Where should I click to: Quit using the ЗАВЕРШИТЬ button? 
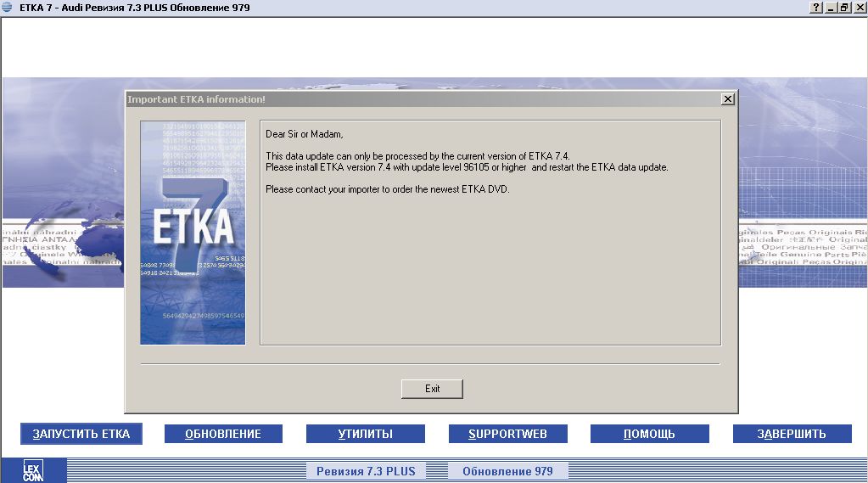coord(792,434)
